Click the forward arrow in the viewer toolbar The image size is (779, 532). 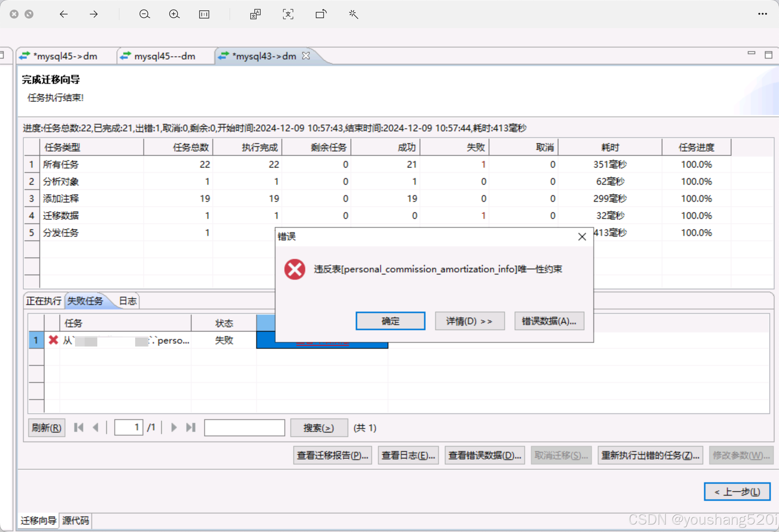94,14
